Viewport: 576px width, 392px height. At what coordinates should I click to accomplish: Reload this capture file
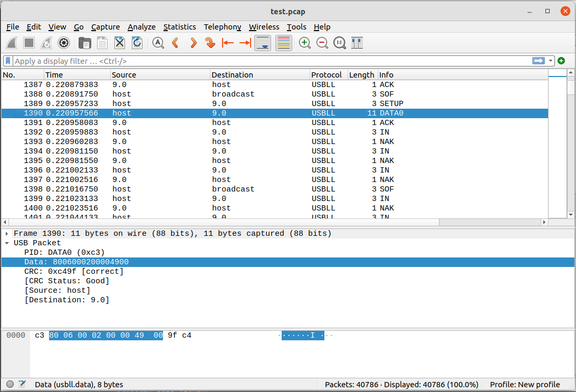(137, 43)
